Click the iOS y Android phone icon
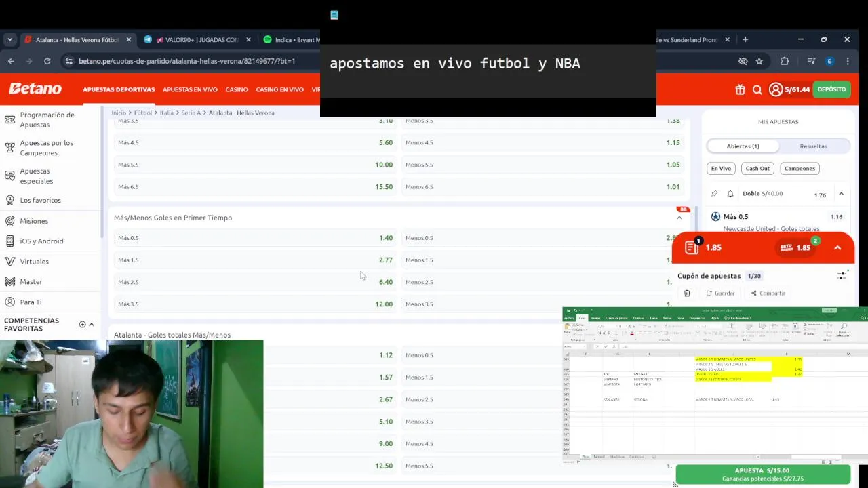 tap(9, 241)
